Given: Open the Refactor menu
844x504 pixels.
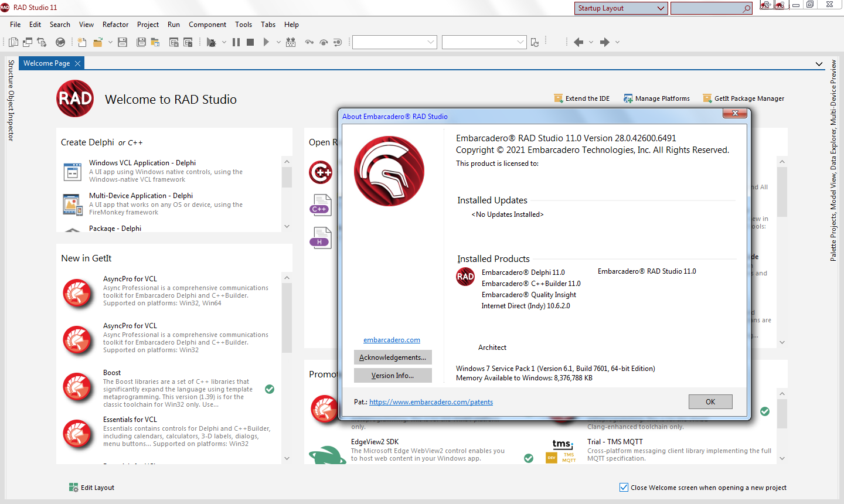Looking at the screenshot, I should pyautogui.click(x=115, y=25).
